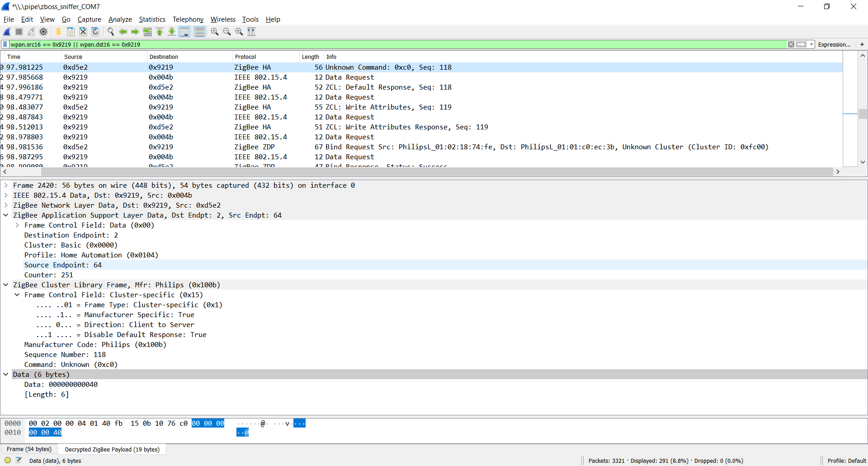Go back in packet history
Image resolution: width=868 pixels, height=466 pixels.
tap(123, 32)
